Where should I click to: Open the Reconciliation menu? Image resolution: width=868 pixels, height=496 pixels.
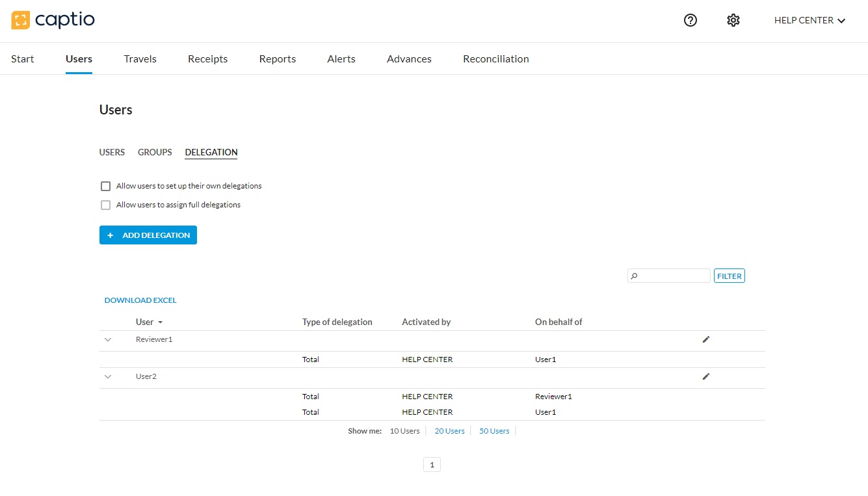495,59
